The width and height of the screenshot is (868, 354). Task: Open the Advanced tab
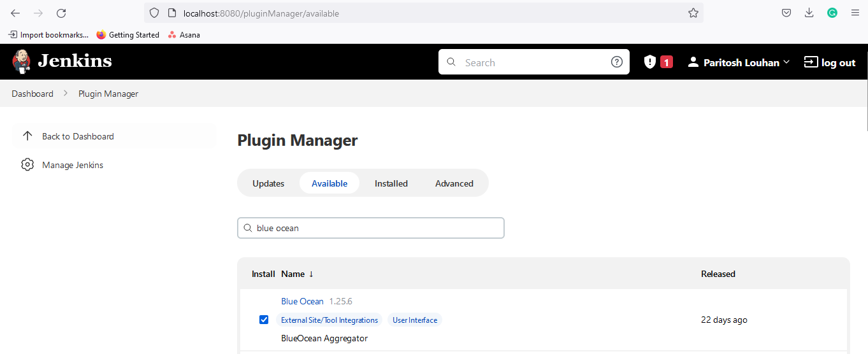454,183
